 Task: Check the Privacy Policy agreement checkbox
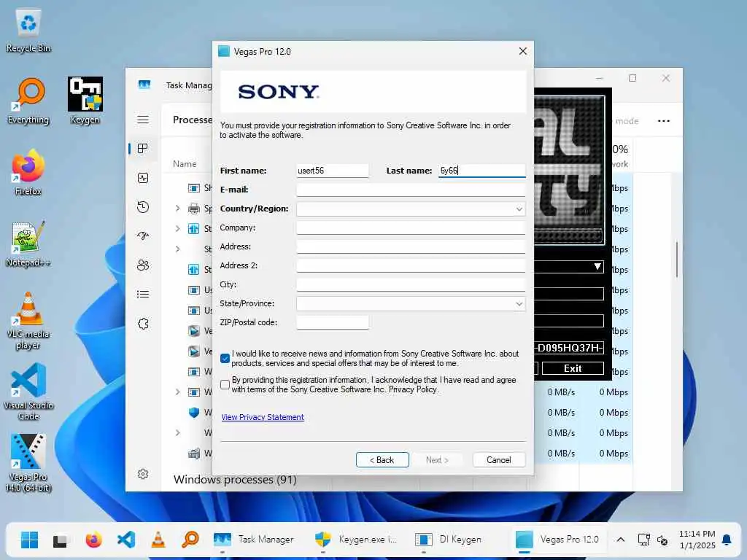[x=225, y=385]
